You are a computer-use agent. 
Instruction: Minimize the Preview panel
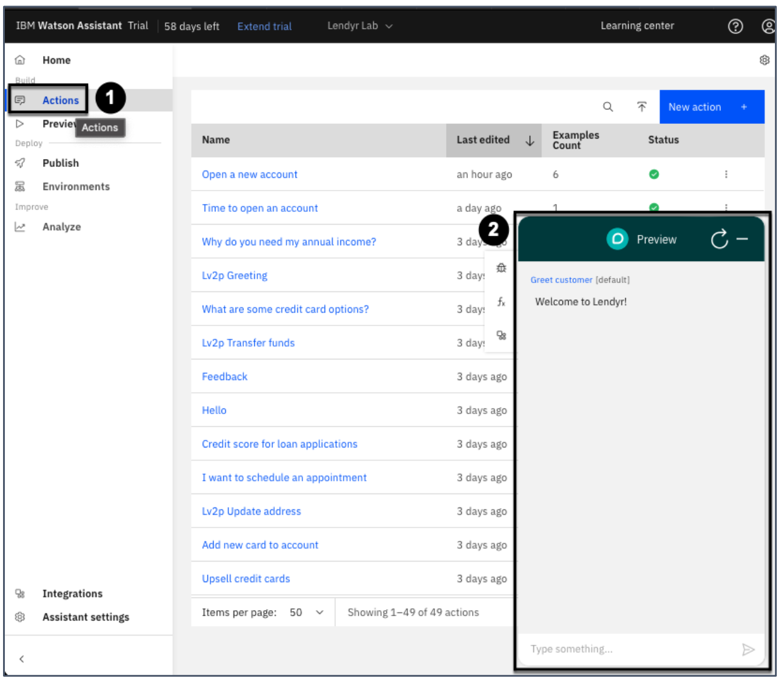742,239
